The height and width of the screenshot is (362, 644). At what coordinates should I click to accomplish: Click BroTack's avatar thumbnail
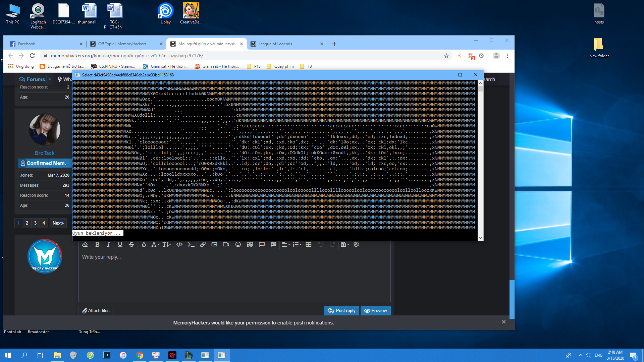coord(45,129)
